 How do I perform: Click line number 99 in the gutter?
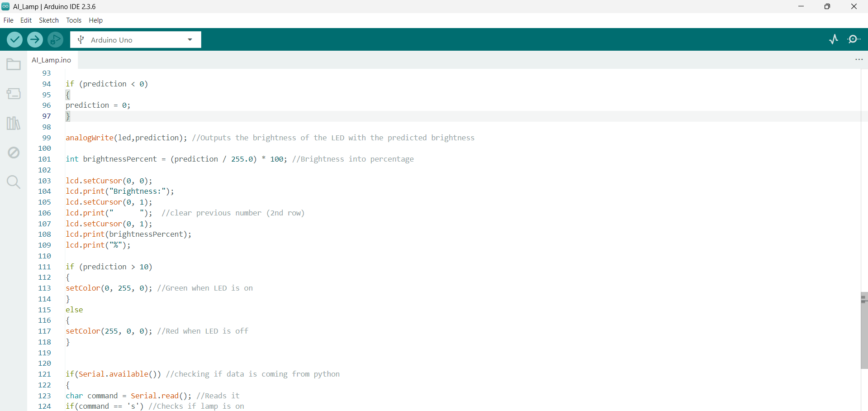[x=47, y=138]
